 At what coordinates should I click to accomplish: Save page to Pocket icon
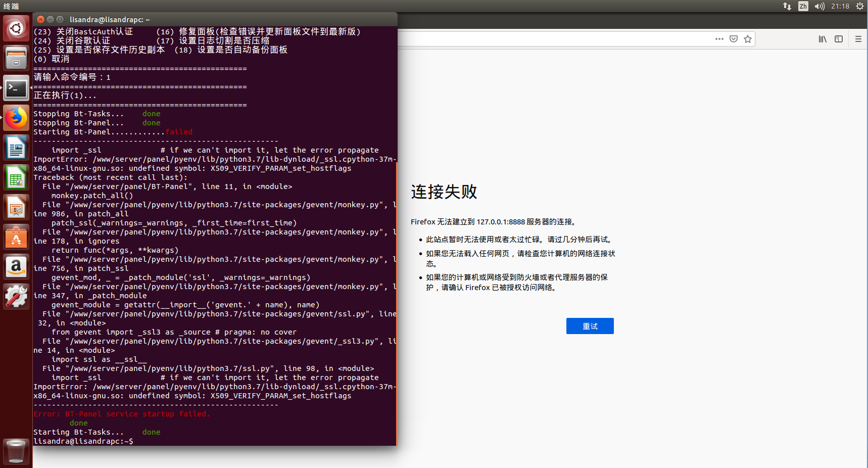(x=734, y=39)
